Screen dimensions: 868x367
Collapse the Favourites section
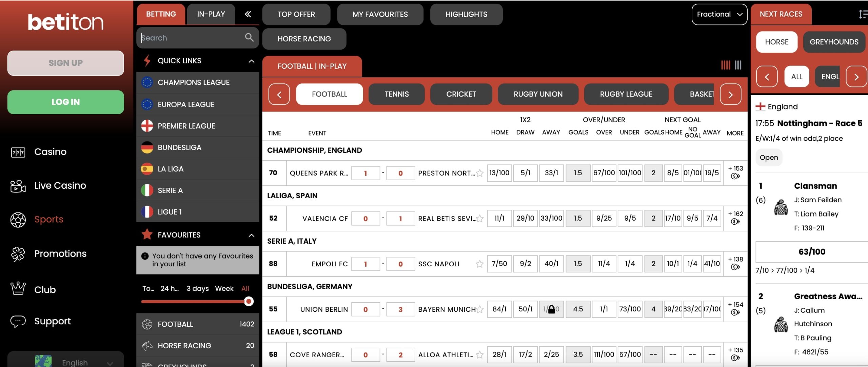(251, 235)
